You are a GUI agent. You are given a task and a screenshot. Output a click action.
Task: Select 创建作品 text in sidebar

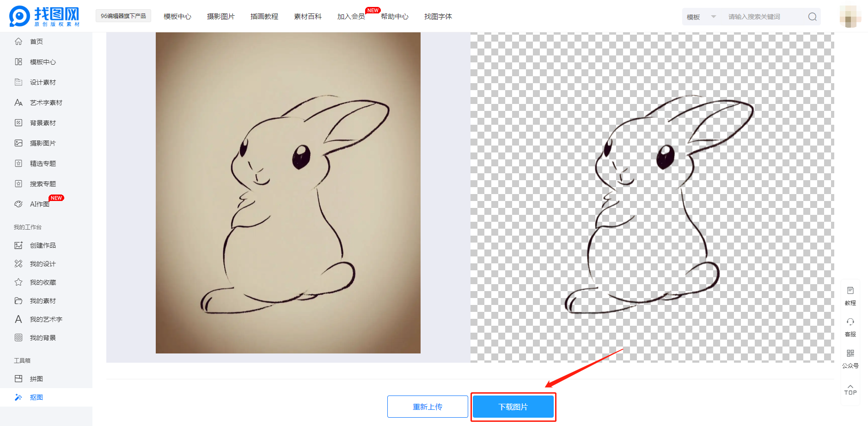[43, 245]
